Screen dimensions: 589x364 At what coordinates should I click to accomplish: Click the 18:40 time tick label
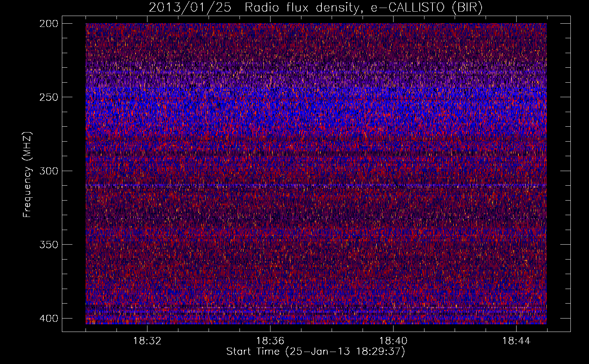click(x=393, y=341)
